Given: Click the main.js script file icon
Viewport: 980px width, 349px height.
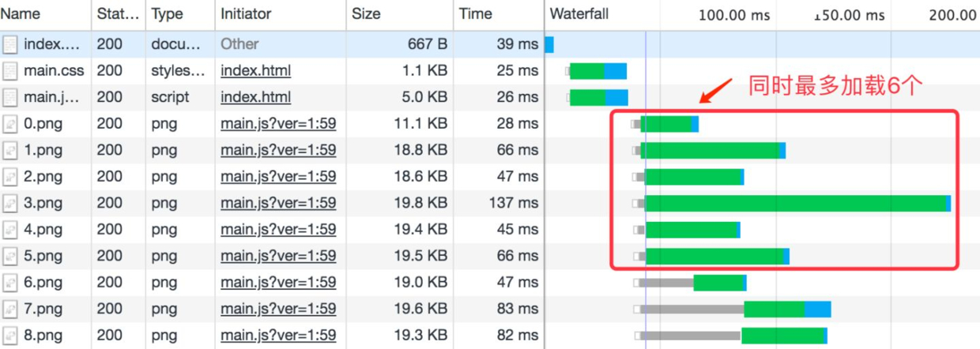Looking at the screenshot, I should point(9,97).
